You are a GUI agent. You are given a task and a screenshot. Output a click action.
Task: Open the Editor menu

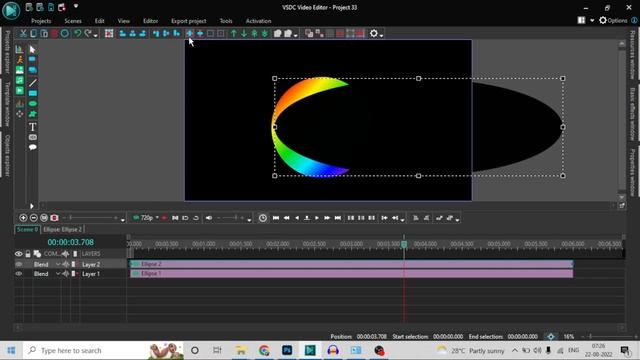click(x=150, y=21)
